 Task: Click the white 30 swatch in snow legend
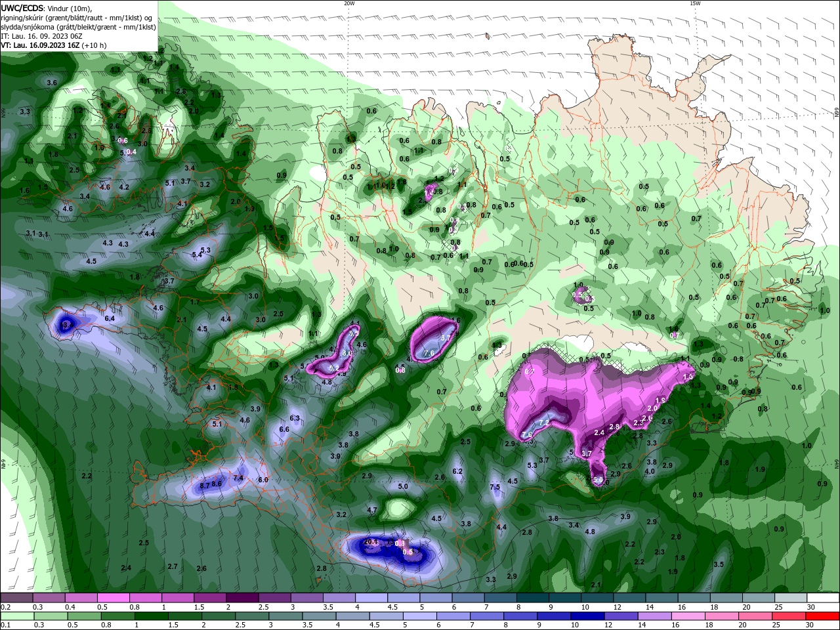click(x=823, y=598)
